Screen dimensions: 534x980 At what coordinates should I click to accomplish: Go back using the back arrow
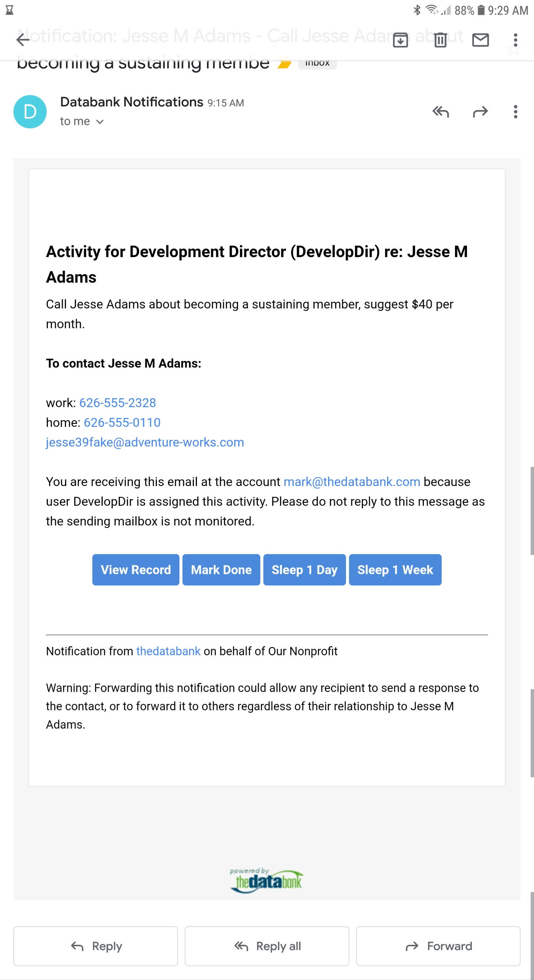click(23, 40)
